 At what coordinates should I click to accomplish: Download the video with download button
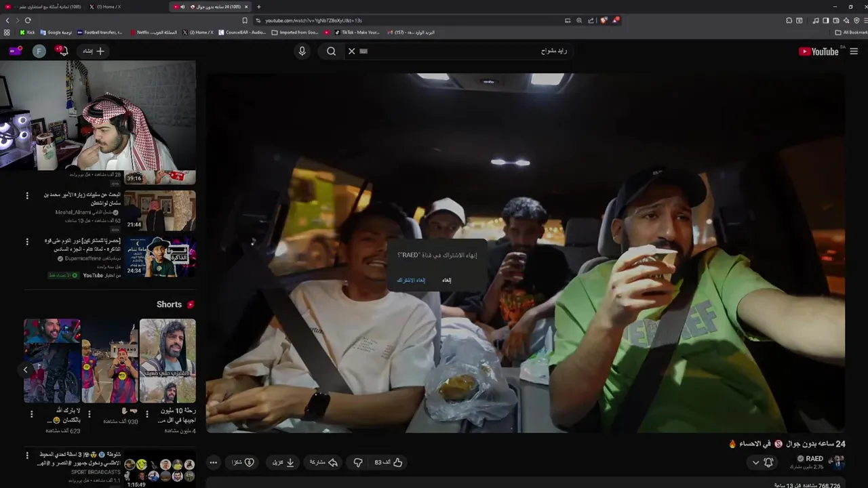(x=283, y=462)
